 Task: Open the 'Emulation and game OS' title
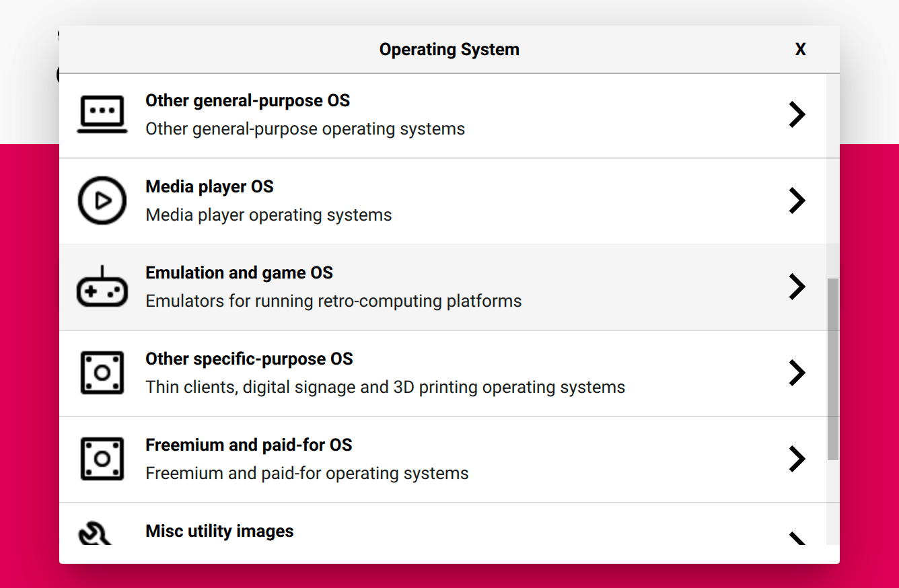click(x=239, y=273)
